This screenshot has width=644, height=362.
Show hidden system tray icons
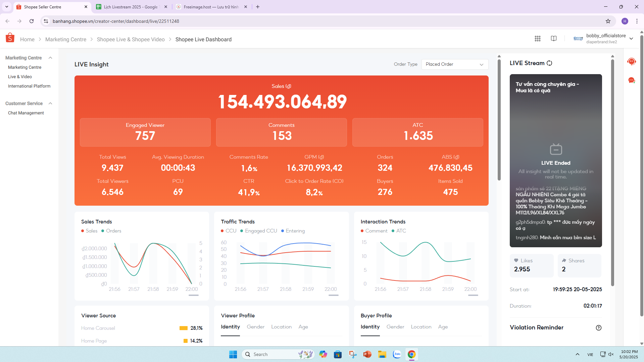(578, 354)
